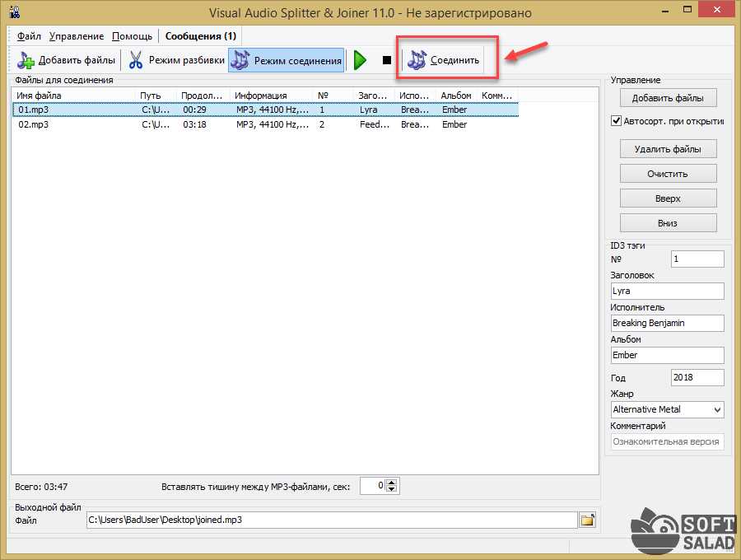Move file down with the Вниз button
The image size is (741, 560).
(668, 222)
